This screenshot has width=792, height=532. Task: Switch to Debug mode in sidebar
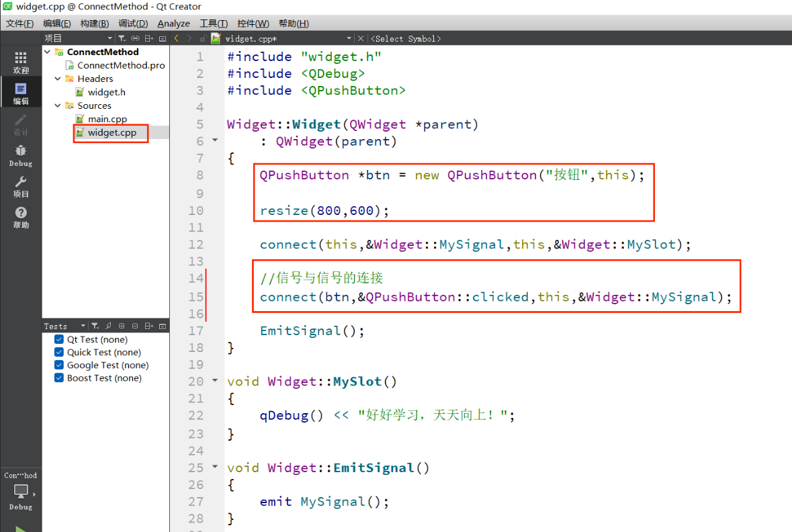(21, 156)
